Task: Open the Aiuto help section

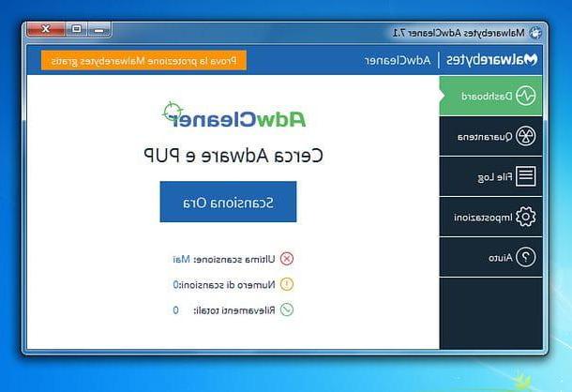Action: click(x=491, y=257)
